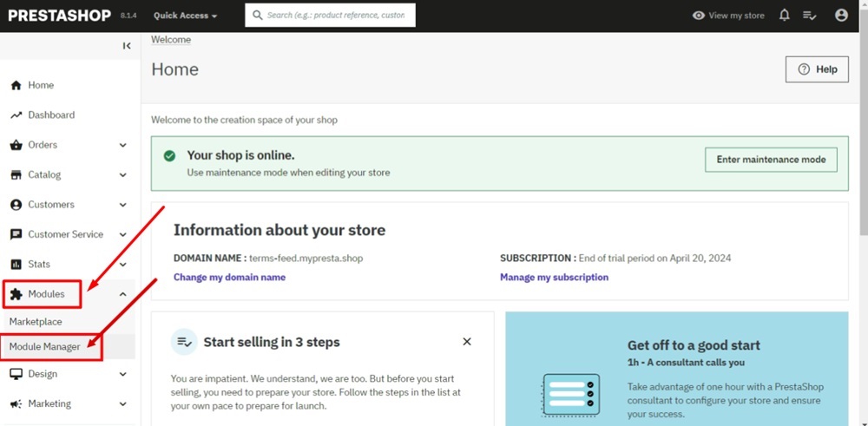This screenshot has height=426, width=868.
Task: Open the user profile avatar icon
Action: click(841, 16)
